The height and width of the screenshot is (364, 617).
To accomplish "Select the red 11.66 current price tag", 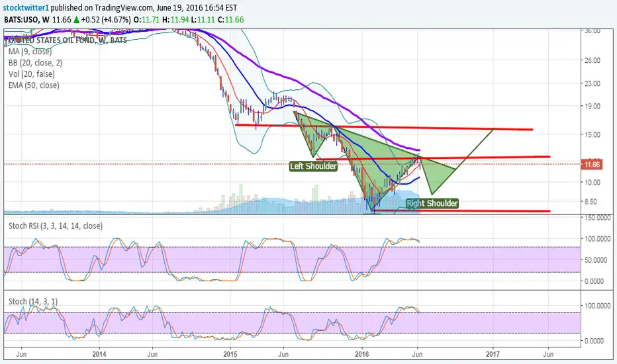I will coord(592,165).
